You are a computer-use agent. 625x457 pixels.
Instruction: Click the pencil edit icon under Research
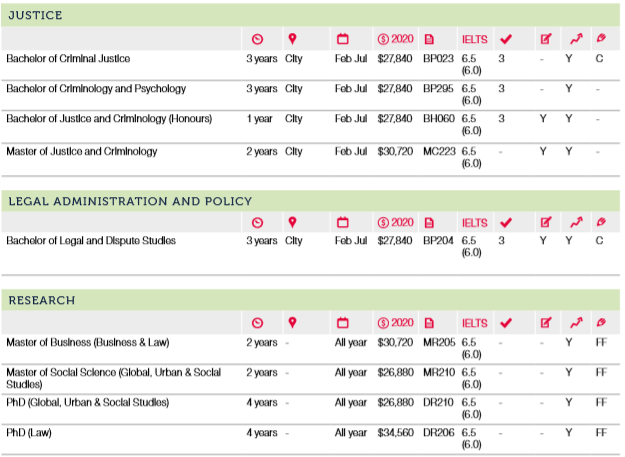click(545, 323)
